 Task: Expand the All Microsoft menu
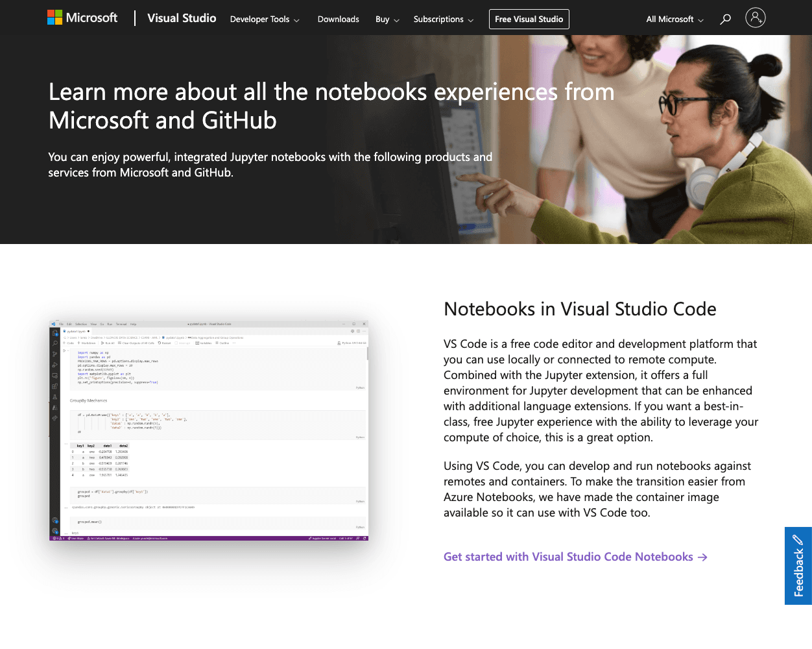tap(675, 19)
